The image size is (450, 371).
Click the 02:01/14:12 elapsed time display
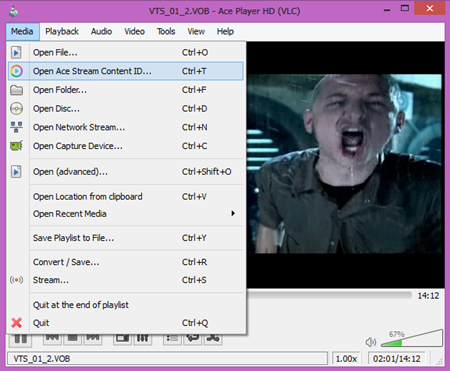pos(397,359)
